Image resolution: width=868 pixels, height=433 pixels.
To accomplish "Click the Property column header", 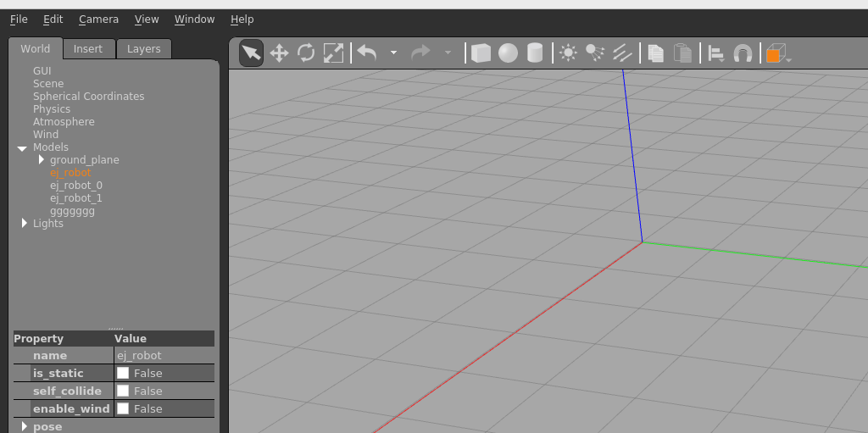I will (x=63, y=338).
